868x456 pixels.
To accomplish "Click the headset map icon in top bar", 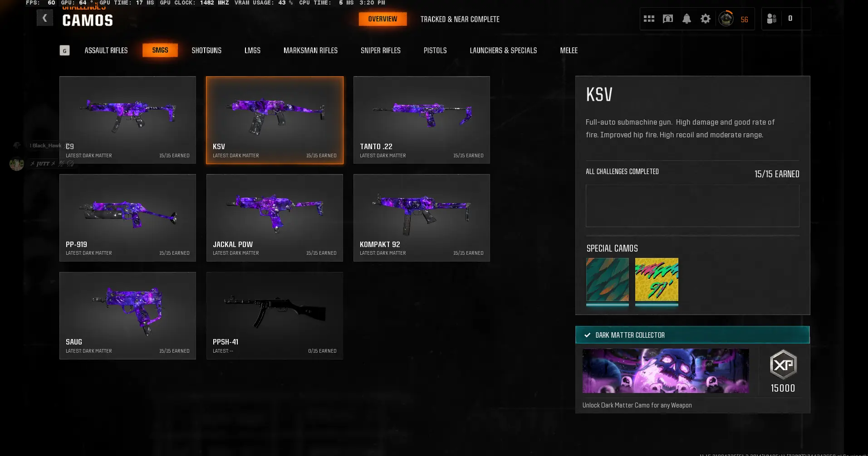I will [x=667, y=19].
